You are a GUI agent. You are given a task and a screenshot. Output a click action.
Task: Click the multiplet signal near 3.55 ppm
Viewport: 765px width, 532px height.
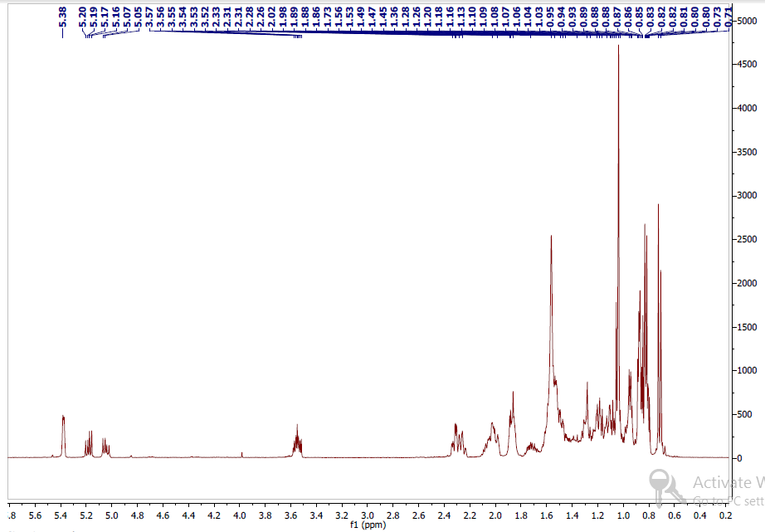point(297,442)
